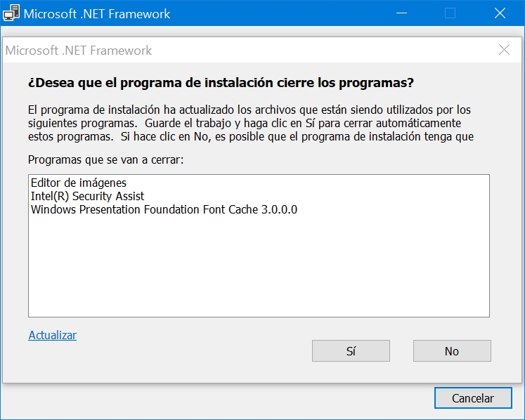525x420 pixels.
Task: Close the inner Microsoft .NET Framework dialog
Action: click(x=504, y=50)
